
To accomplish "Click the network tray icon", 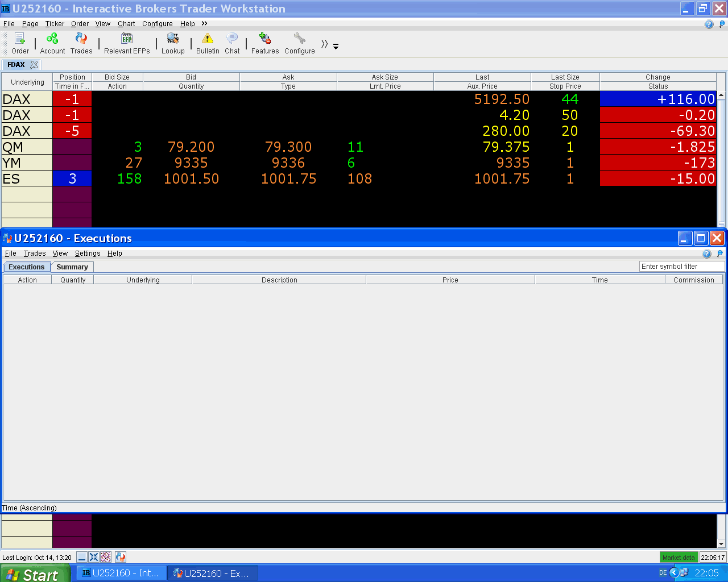I will coord(684,573).
